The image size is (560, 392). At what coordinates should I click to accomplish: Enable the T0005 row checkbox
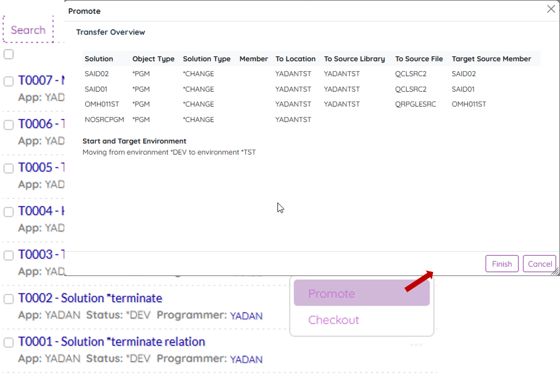(9, 168)
